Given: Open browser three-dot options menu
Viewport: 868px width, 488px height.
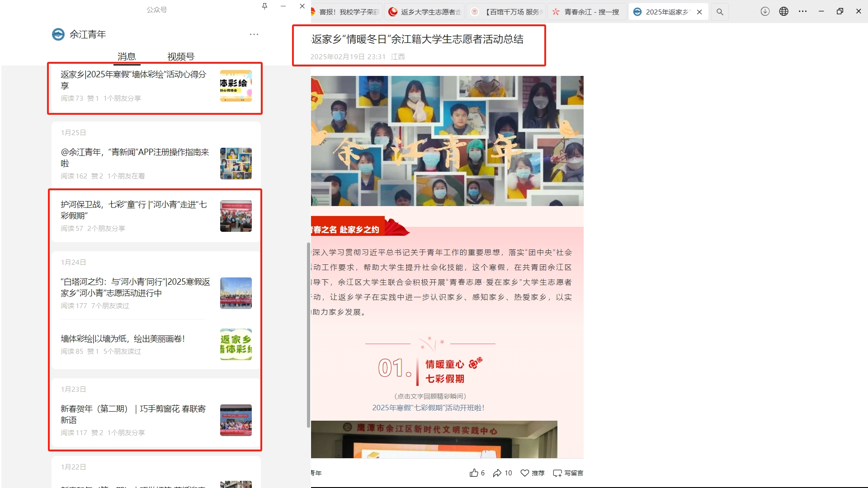Looking at the screenshot, I should (x=802, y=11).
